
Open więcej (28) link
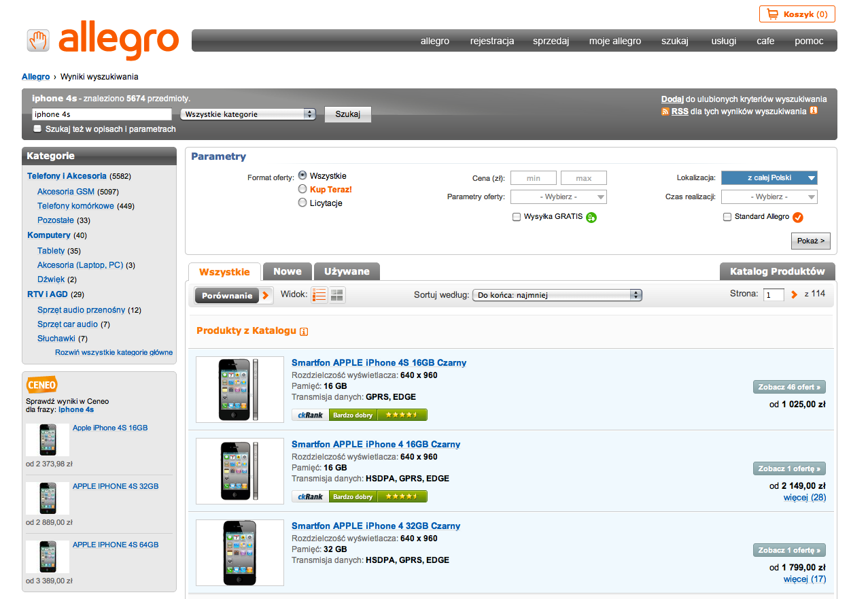click(x=805, y=498)
